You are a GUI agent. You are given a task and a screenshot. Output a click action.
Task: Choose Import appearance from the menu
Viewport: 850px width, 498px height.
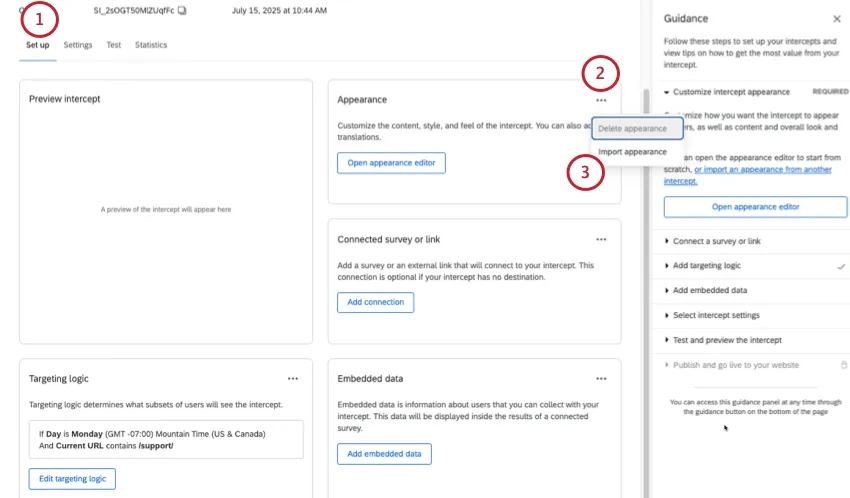632,152
